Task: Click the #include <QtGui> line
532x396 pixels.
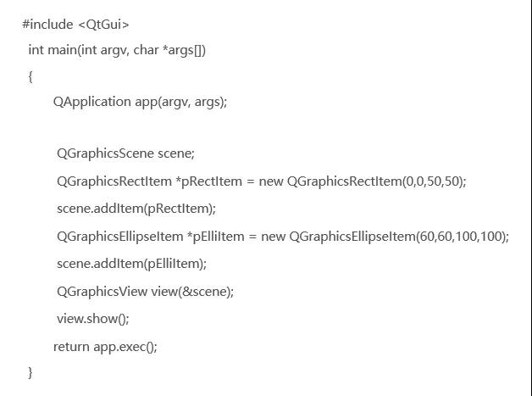Action: (x=75, y=25)
